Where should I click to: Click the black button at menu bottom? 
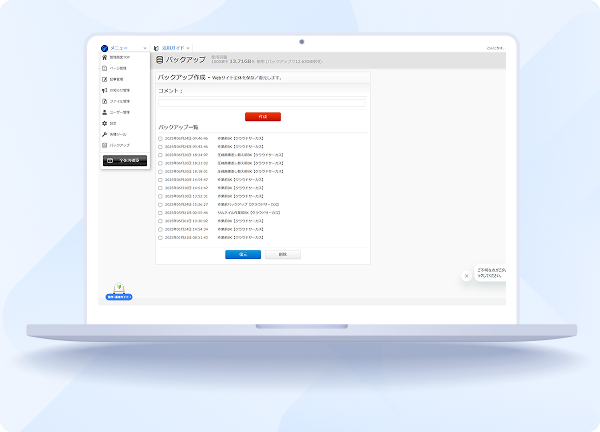(x=125, y=160)
